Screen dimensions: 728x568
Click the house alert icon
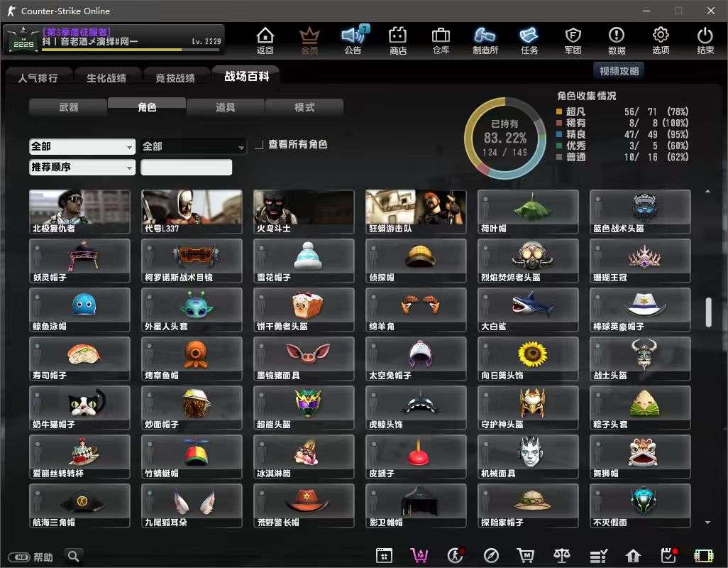click(633, 555)
